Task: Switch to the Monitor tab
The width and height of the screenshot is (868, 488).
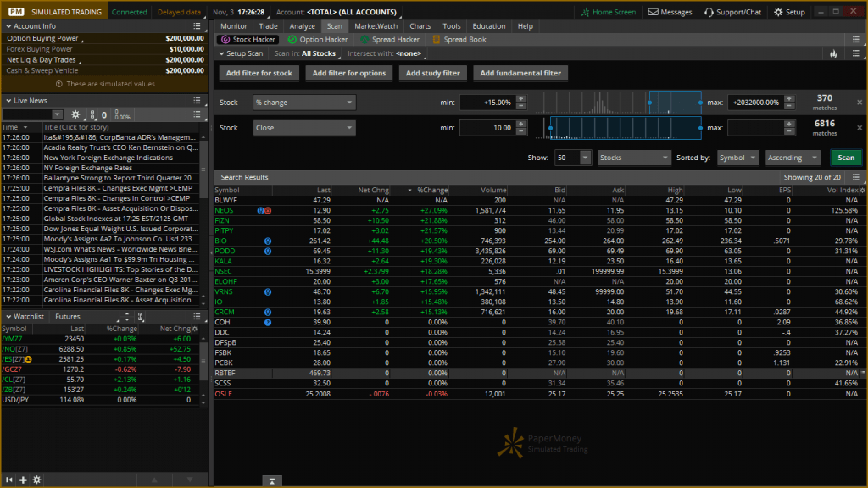Action: 234,26
